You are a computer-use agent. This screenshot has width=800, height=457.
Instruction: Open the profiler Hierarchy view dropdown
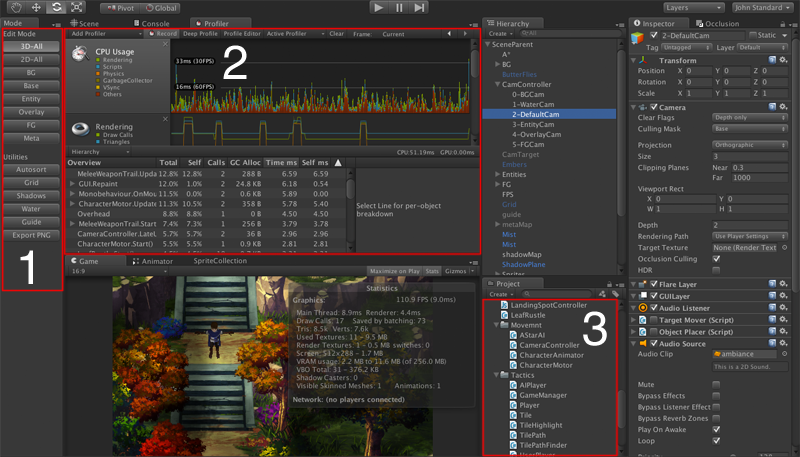click(99, 152)
